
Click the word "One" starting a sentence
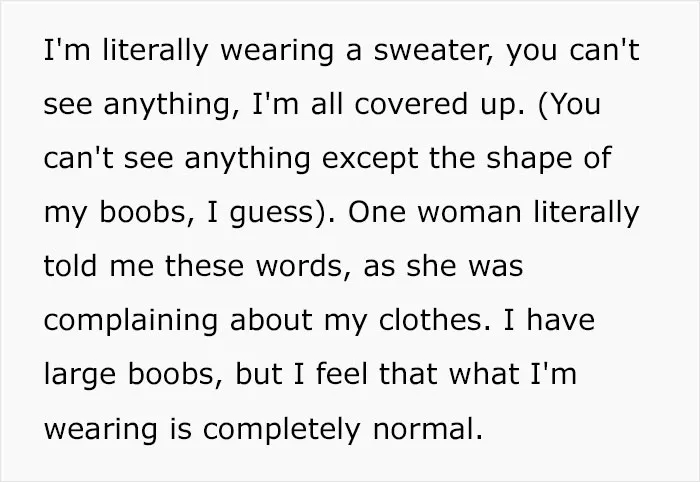point(377,212)
